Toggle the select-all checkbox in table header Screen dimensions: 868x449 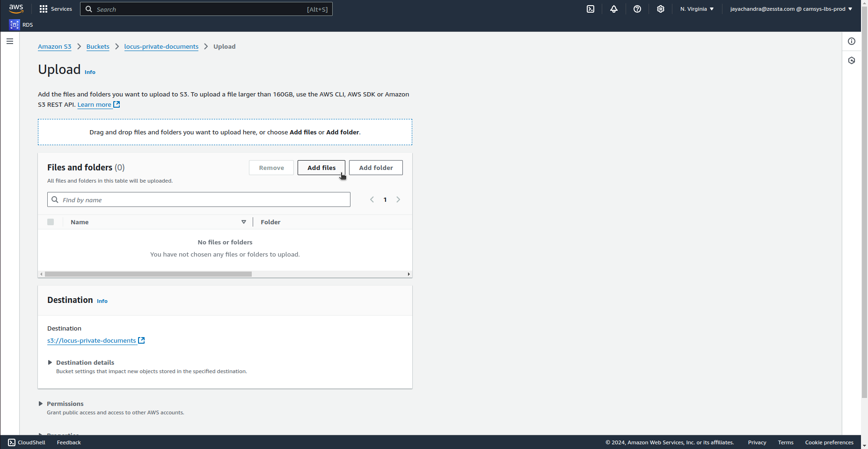tap(51, 222)
